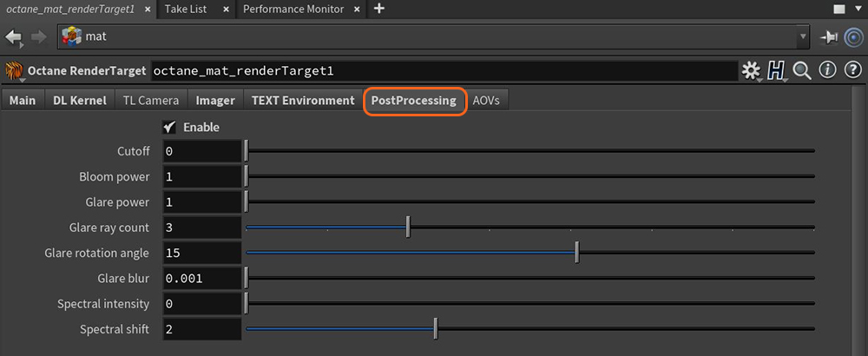Toggle the pin pane icon
The image size is (868, 356).
[829, 37]
